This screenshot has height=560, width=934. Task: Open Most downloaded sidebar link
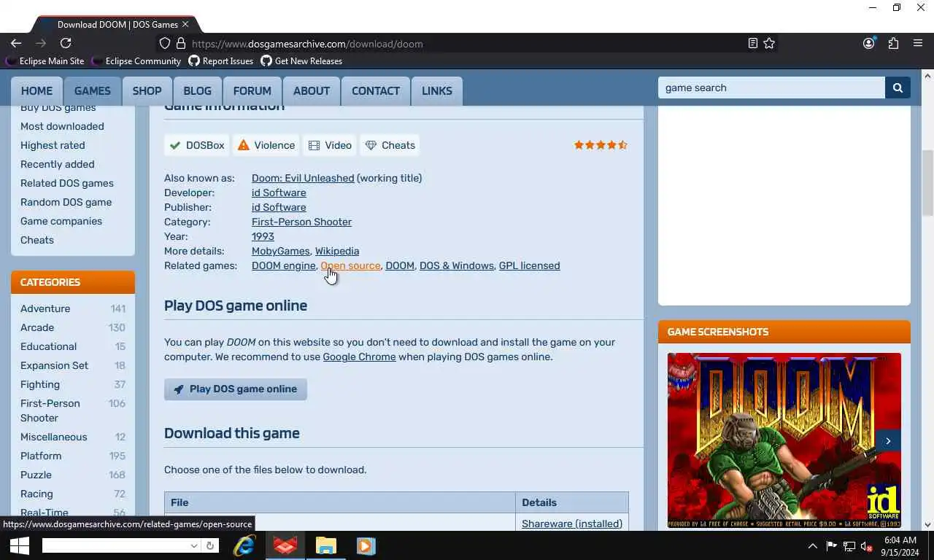tap(62, 126)
